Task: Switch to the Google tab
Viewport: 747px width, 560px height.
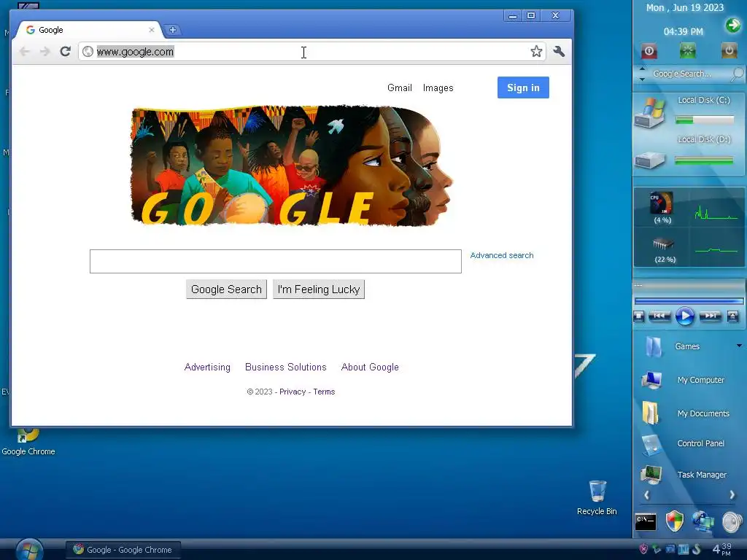Action: 90,29
